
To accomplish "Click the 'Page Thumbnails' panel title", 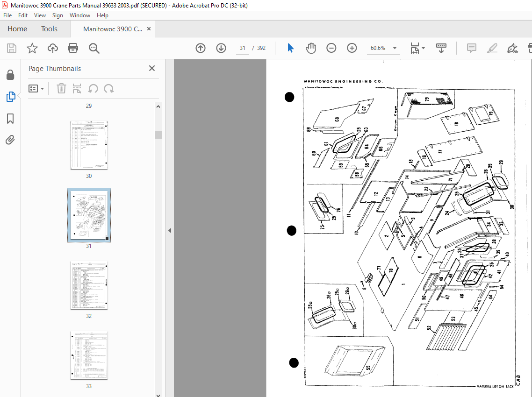I will pyautogui.click(x=55, y=69).
